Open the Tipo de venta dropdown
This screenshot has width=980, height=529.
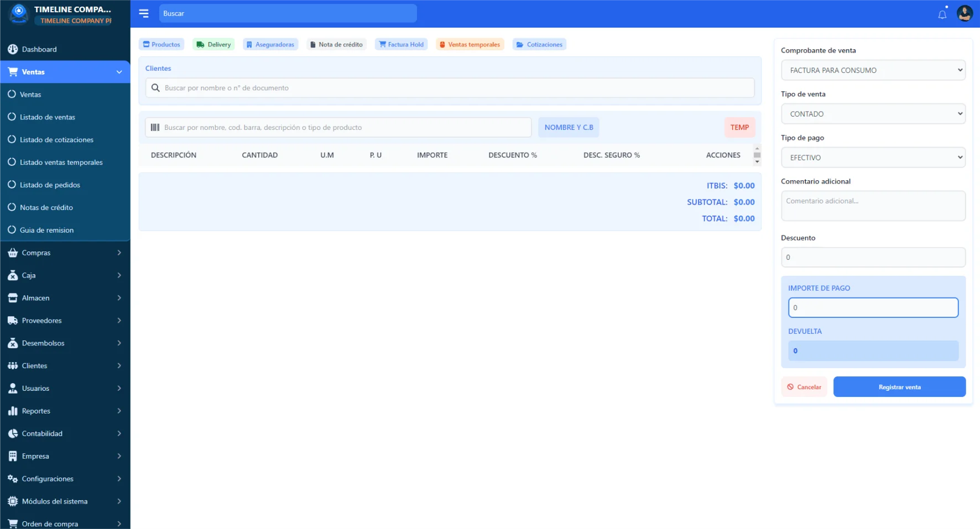pos(873,114)
